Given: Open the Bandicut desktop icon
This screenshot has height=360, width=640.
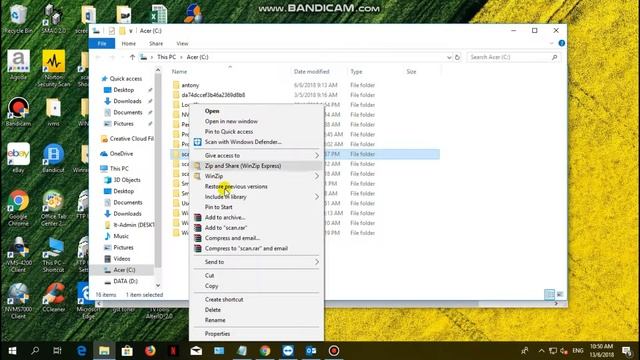Looking at the screenshot, I should pos(53,158).
